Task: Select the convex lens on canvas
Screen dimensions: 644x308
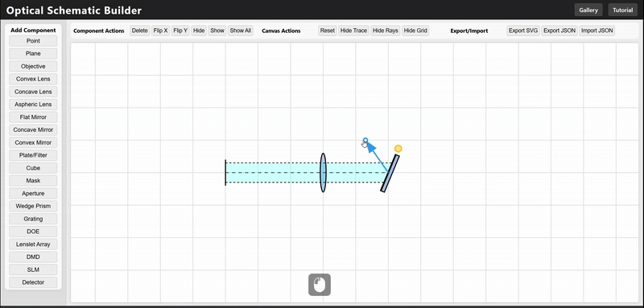Action: [324, 173]
